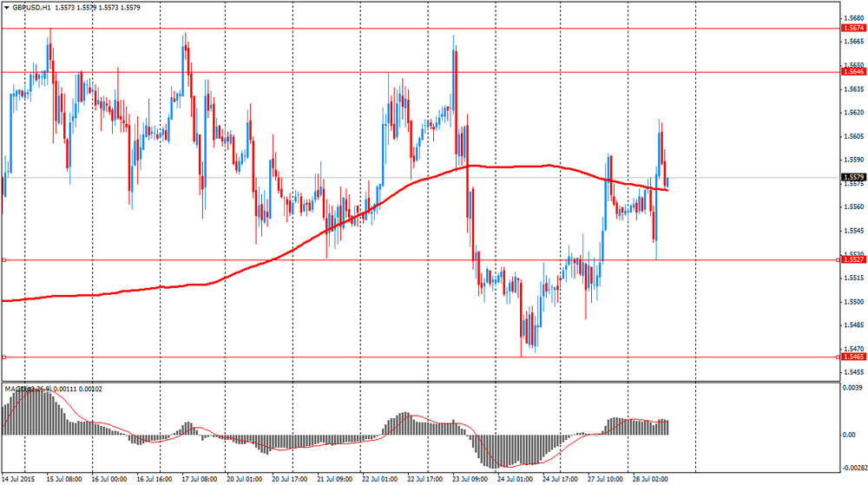This screenshot has height=485, width=868.
Task: Click the left handle of the 1.5527 line
Action: coord(3,260)
